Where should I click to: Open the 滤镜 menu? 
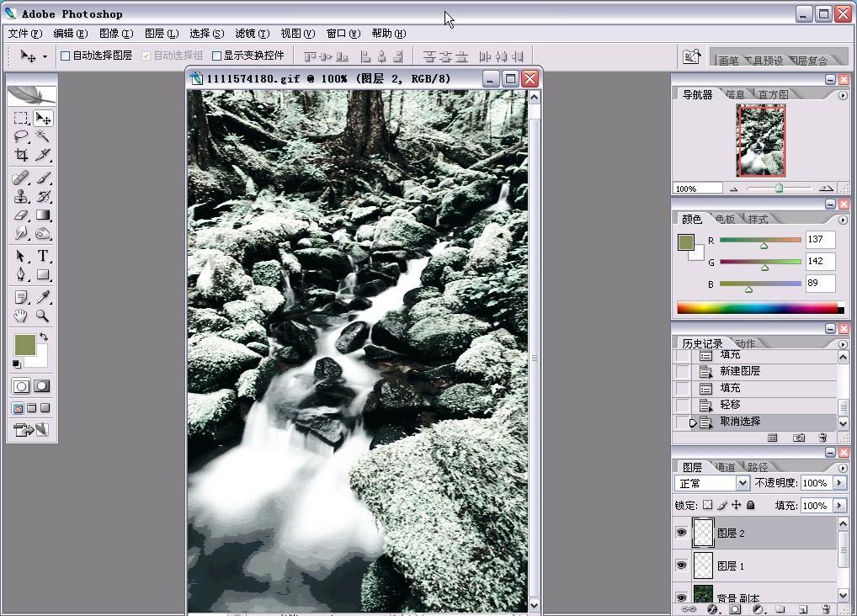pyautogui.click(x=253, y=34)
